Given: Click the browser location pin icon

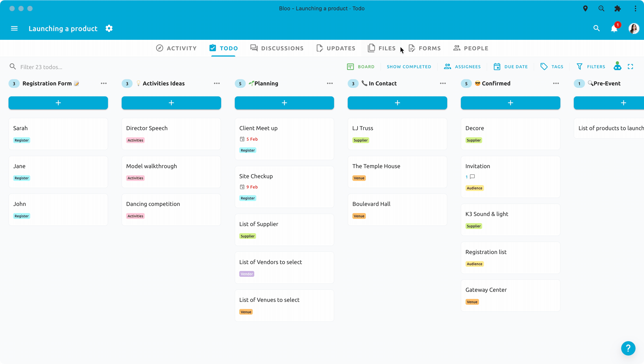Looking at the screenshot, I should coord(585,8).
